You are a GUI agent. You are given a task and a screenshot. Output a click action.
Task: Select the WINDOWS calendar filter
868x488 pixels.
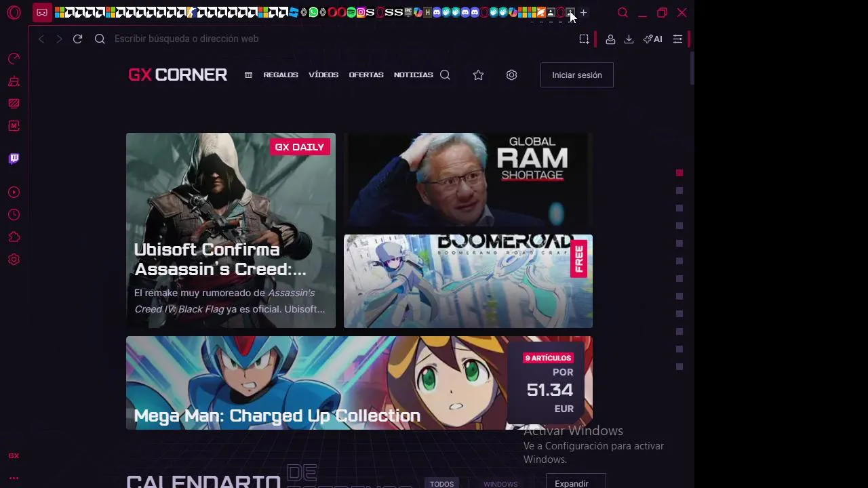pos(500,484)
